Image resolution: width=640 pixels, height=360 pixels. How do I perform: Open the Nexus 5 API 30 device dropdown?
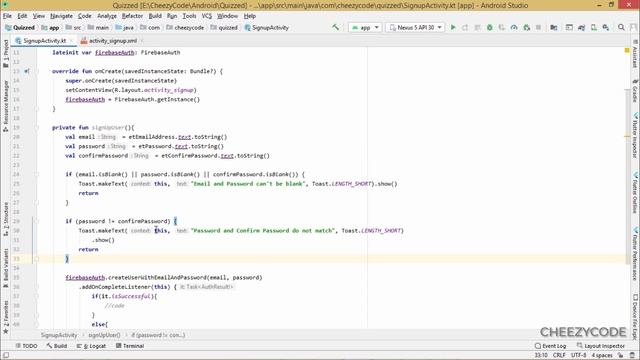[415, 27]
